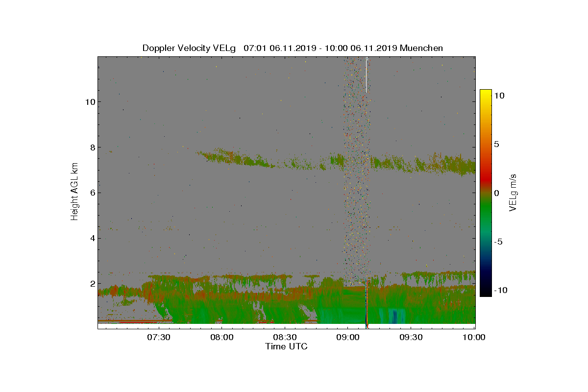Click the white vertical line near the plot's top edge
The height and width of the screenshot is (392, 588).
click(x=366, y=74)
